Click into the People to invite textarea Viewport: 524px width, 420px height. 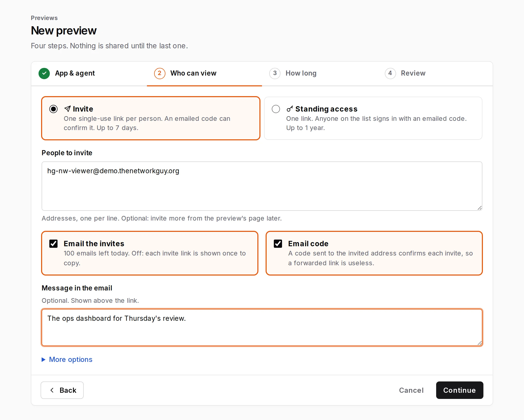tap(262, 186)
